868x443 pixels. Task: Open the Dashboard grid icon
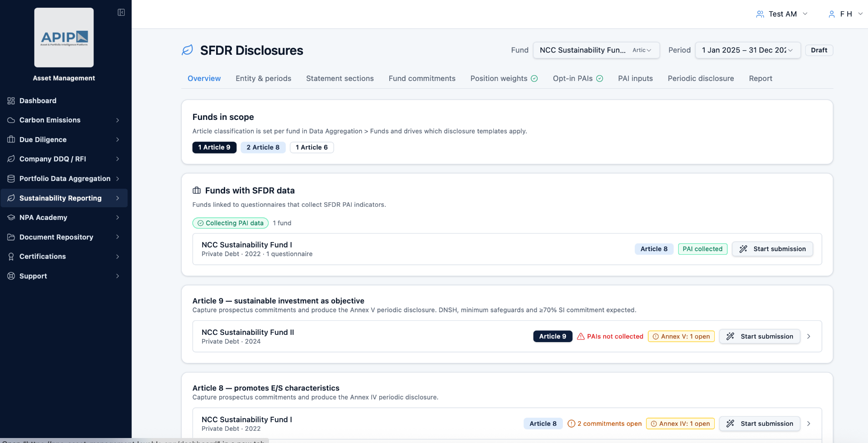point(11,100)
